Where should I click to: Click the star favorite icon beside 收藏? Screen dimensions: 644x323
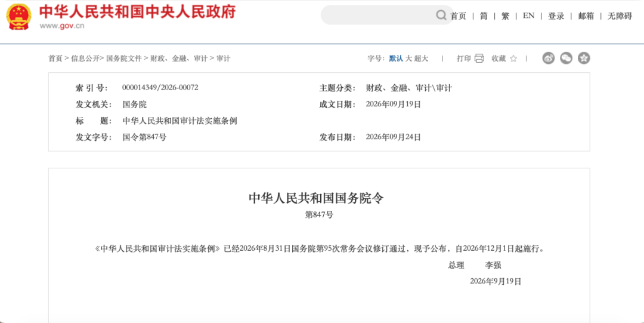tap(513, 59)
